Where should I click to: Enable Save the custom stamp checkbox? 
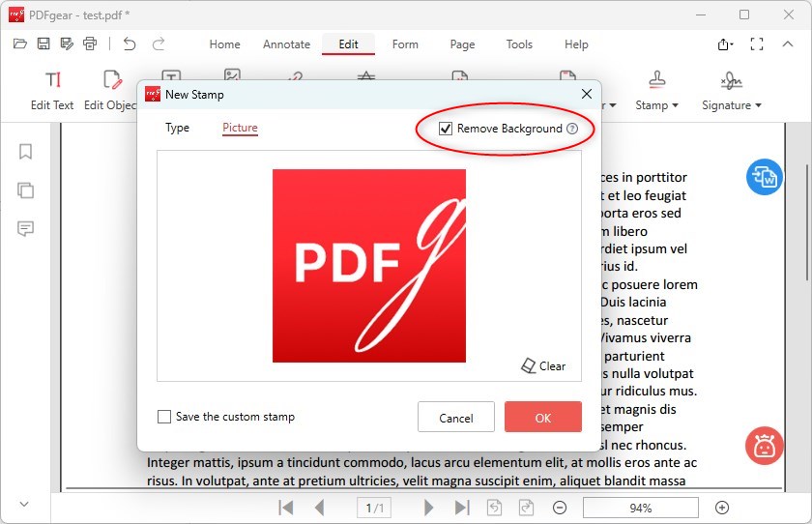[x=164, y=417]
